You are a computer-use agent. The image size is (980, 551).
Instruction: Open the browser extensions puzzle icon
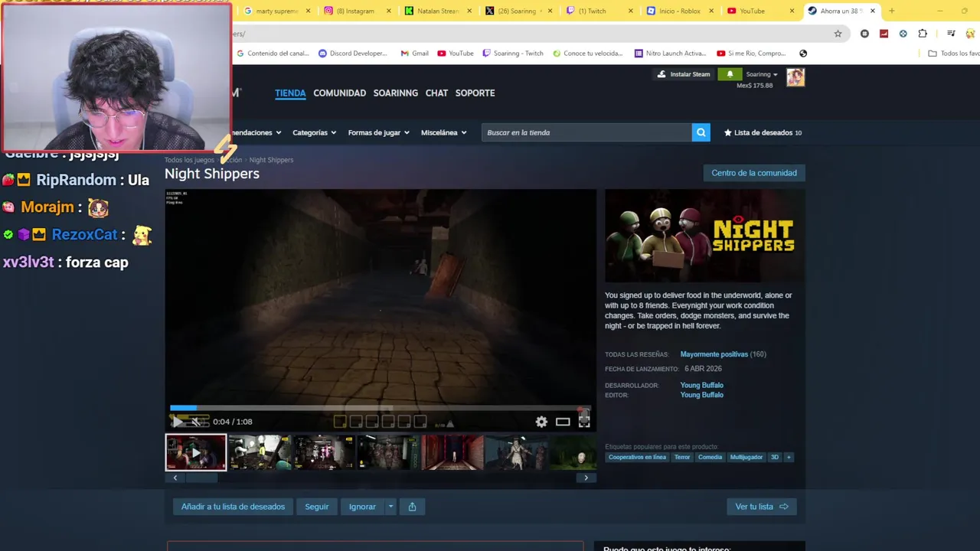pos(923,34)
